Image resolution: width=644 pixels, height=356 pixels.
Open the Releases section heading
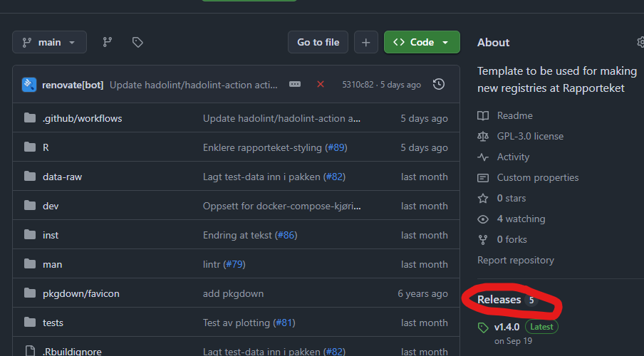[x=499, y=300]
